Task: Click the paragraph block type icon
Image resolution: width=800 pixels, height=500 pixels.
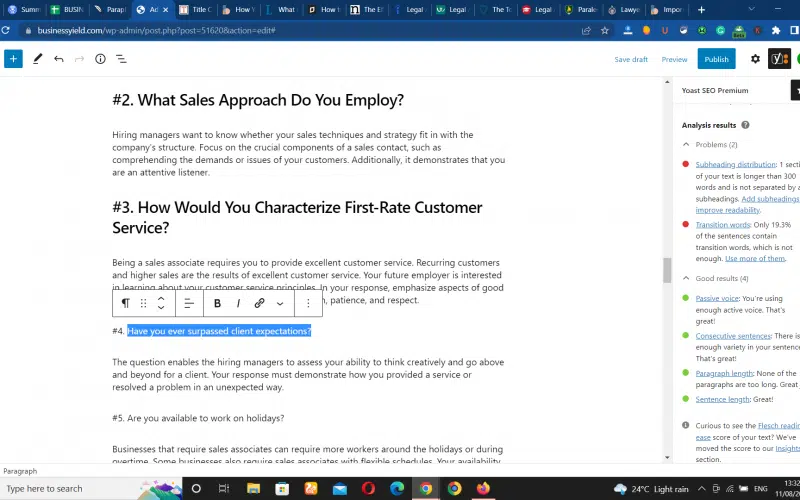Action: tap(125, 303)
